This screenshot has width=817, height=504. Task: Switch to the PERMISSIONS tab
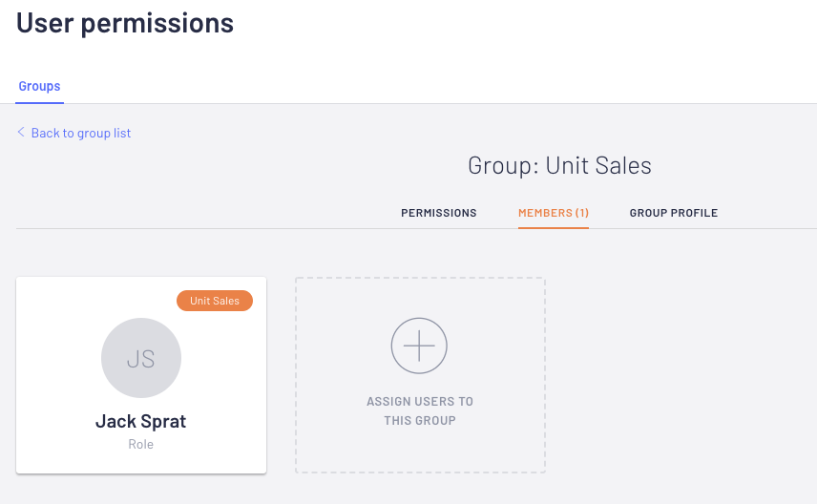439,213
